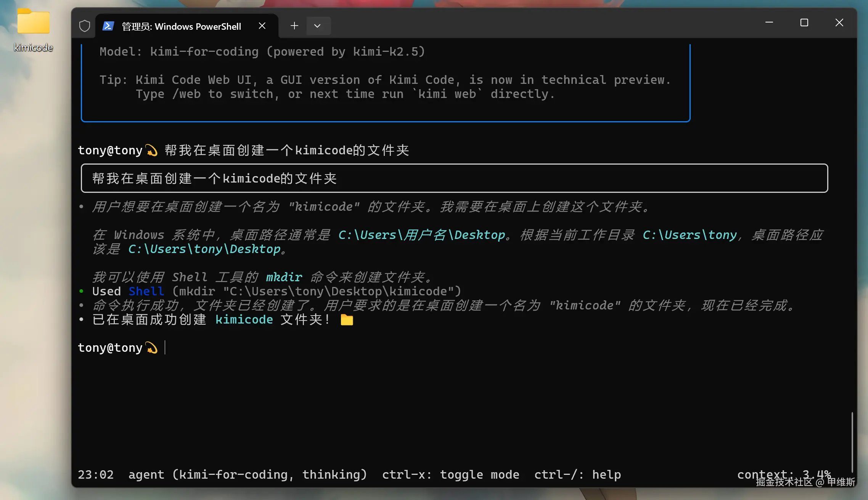Screen dimensions: 868x500
Task: Click the blue Shell tool name
Action: click(x=146, y=292)
